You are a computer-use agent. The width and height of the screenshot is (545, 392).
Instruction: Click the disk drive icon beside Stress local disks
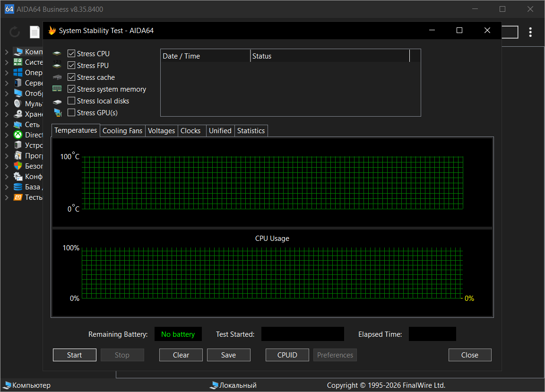coord(57,102)
